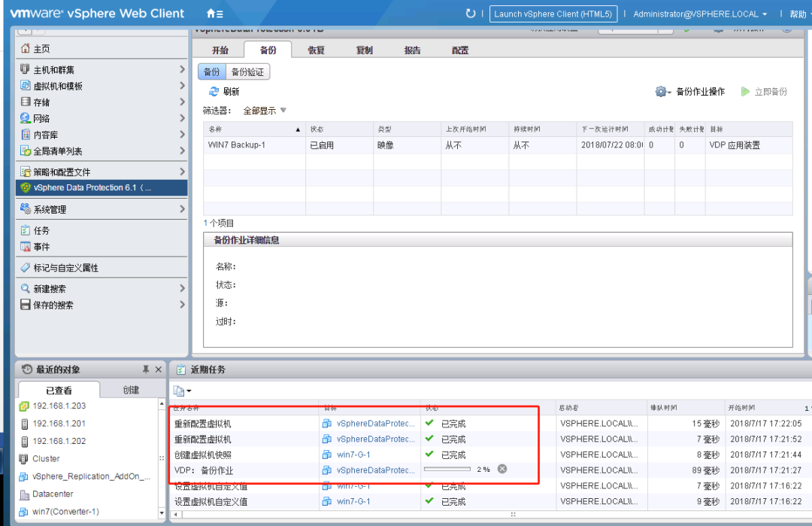Screen dimensions: 812x526
Task: Open the 存储 storage icon
Action: pos(25,102)
